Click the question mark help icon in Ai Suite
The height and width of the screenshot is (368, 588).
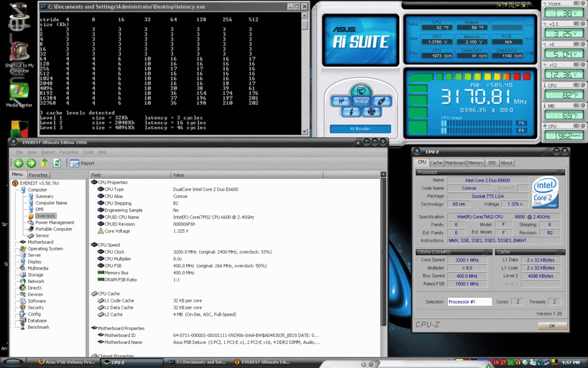coord(505,5)
